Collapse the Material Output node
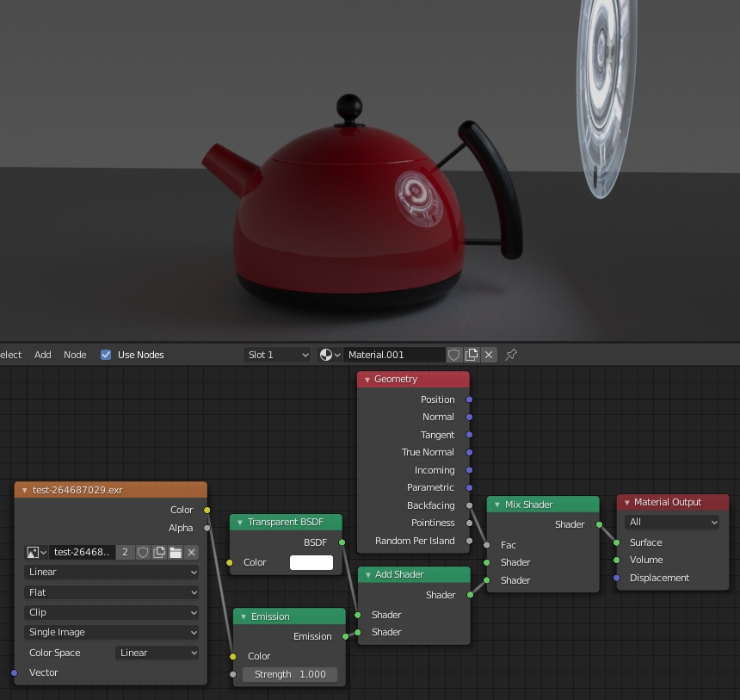Image resolution: width=740 pixels, height=700 pixels. (x=627, y=503)
